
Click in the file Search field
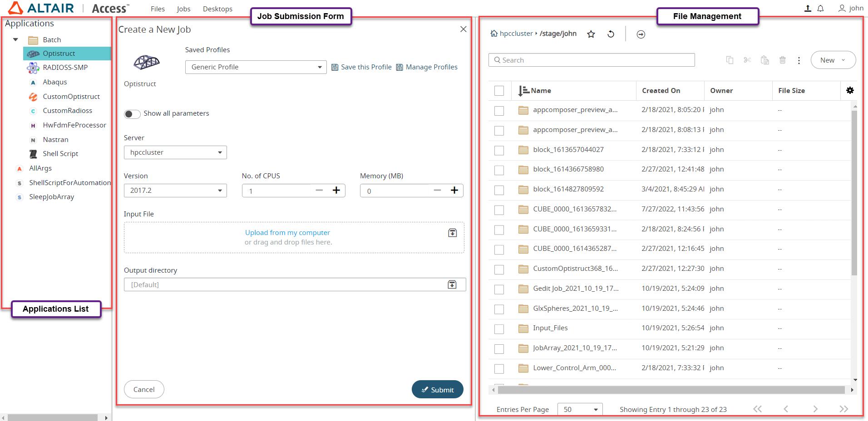coord(592,60)
